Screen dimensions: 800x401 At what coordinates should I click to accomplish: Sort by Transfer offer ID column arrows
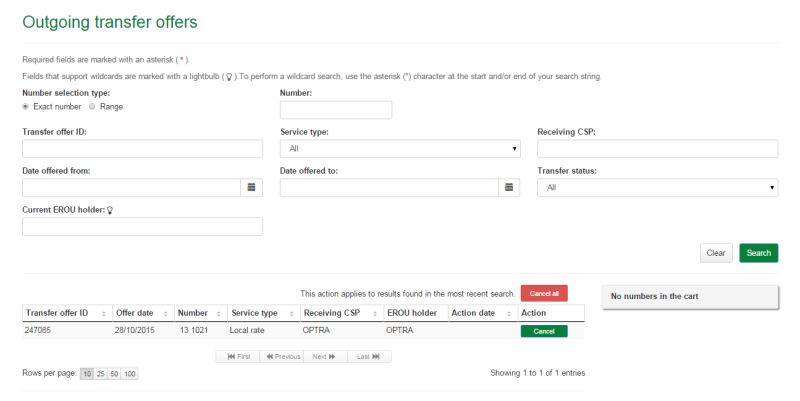(x=104, y=313)
